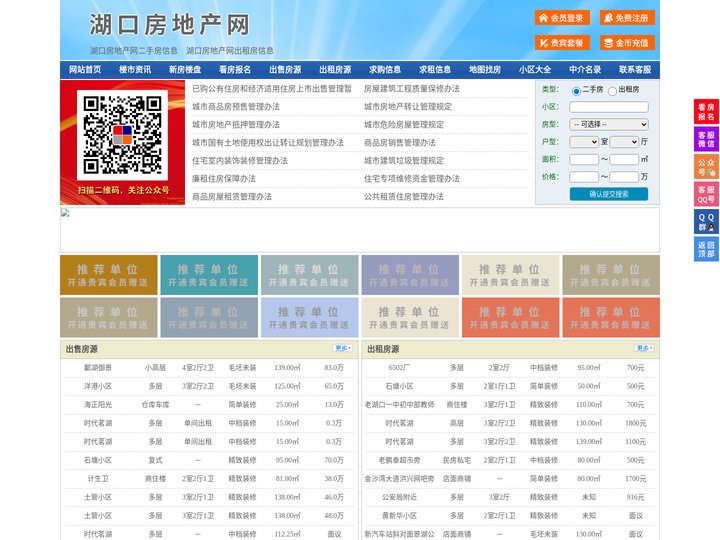The height and width of the screenshot is (540, 720).
Task: Open the QQ群 floating sidebar icon
Action: coord(706,222)
